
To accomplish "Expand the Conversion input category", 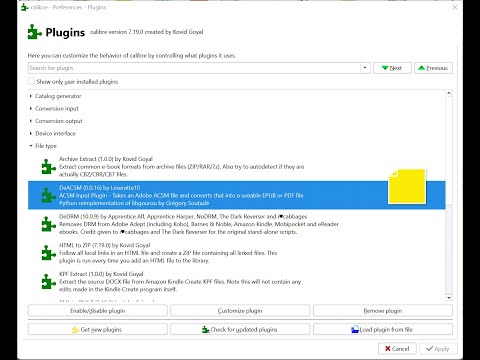I will tap(31, 108).
